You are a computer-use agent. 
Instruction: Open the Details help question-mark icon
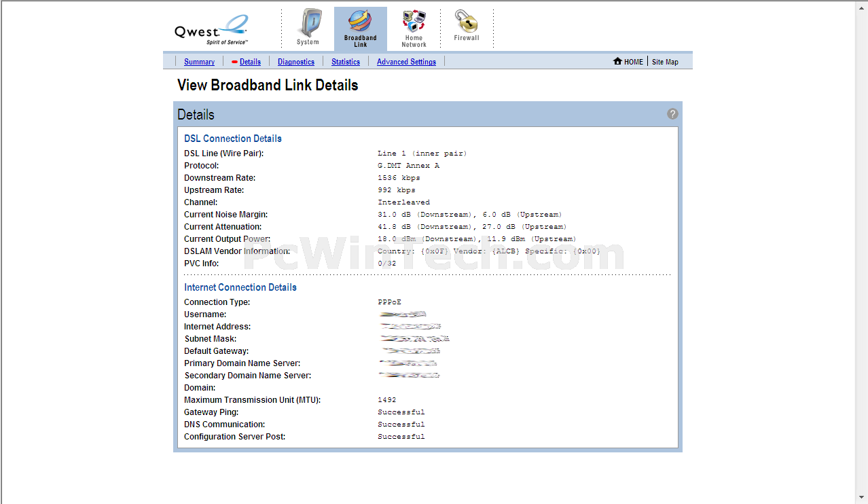tap(672, 114)
